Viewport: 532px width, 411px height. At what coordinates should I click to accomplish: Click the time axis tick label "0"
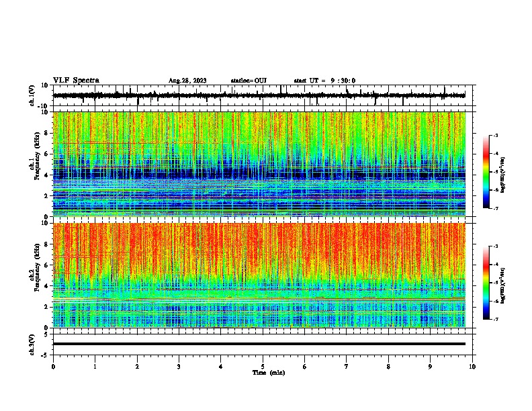click(53, 367)
